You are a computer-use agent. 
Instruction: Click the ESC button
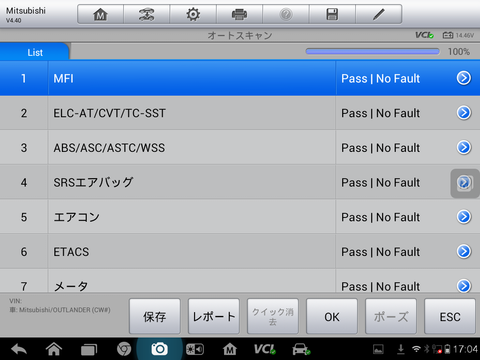tap(450, 316)
